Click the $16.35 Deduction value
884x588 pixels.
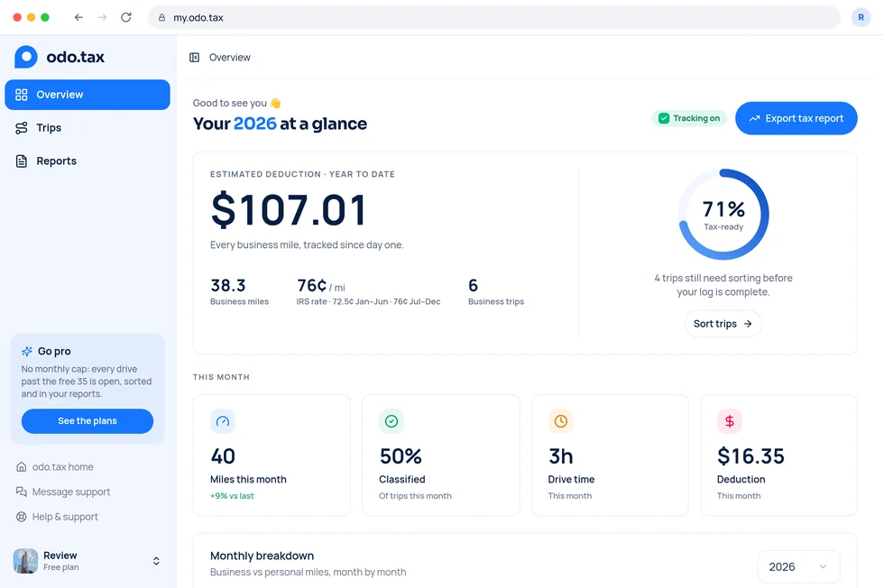click(x=750, y=456)
